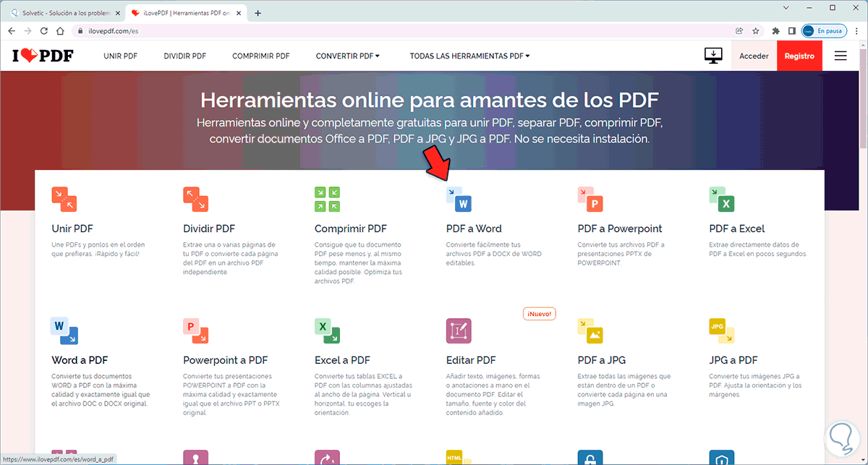Select the Word a PDF tool icon
The height and width of the screenshot is (465, 868).
[x=64, y=331]
